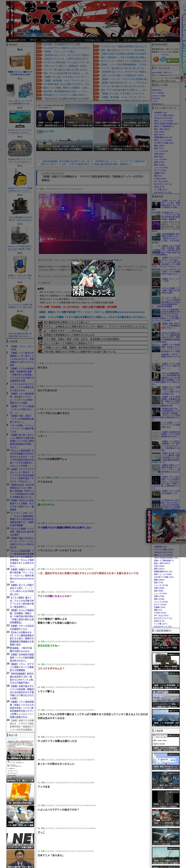Image resolution: width=186 pixels, height=868 pixels.
Task: Click the green Follow button
Action: click(173, 60)
